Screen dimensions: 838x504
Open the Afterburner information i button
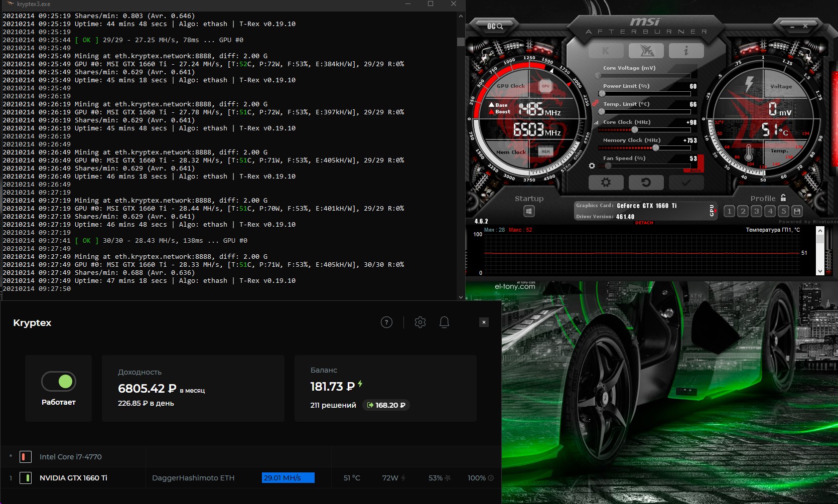click(686, 51)
